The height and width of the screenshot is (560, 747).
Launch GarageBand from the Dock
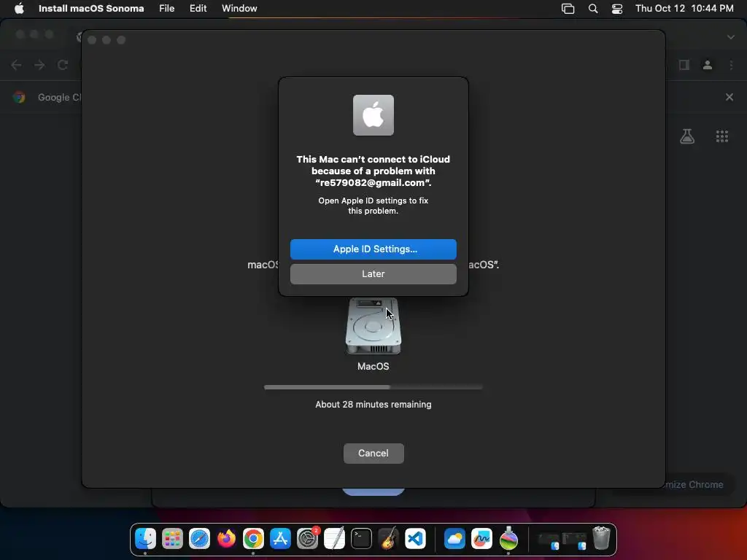[x=388, y=539]
